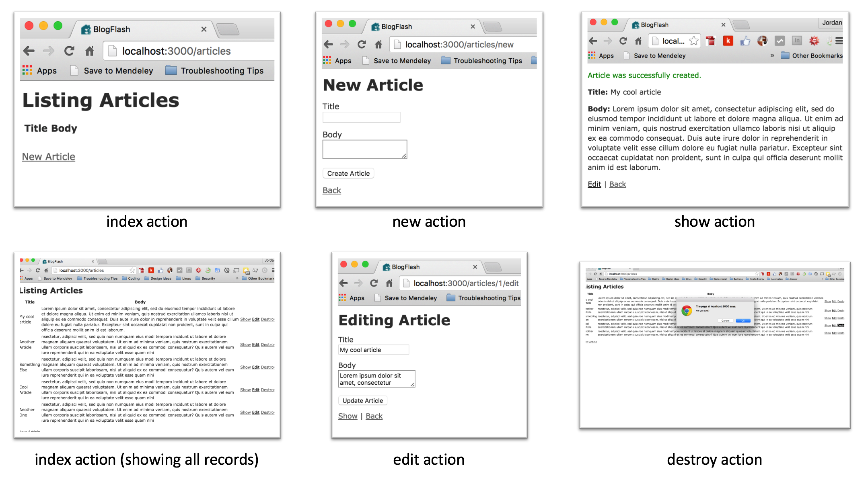Click Title field containing My cool article
Screen dimensions: 868x480
374,350
